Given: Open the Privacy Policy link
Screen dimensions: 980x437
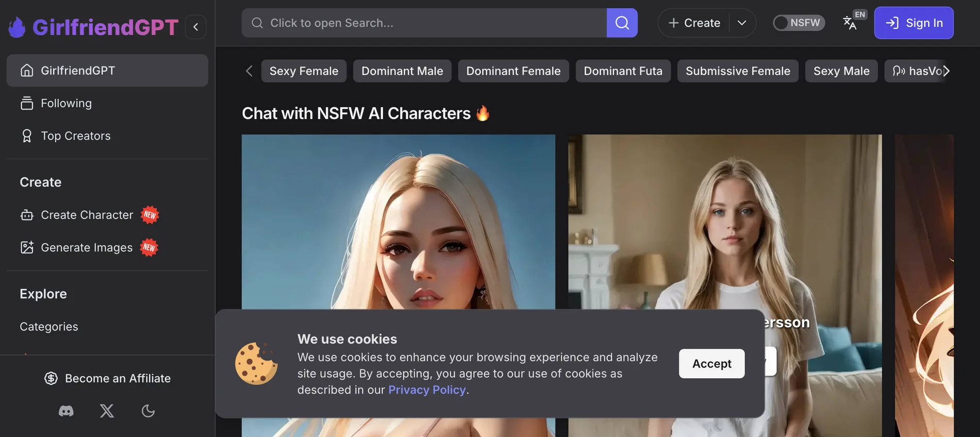Looking at the screenshot, I should (x=427, y=390).
